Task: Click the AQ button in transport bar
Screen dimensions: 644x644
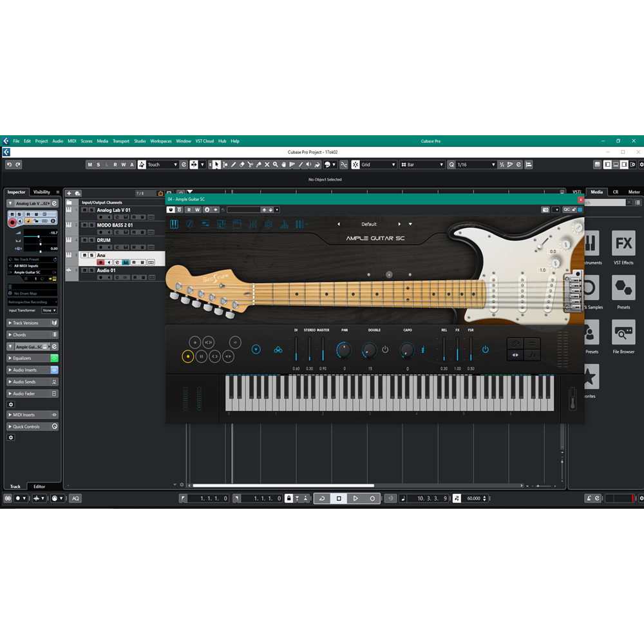Action: tap(75, 498)
